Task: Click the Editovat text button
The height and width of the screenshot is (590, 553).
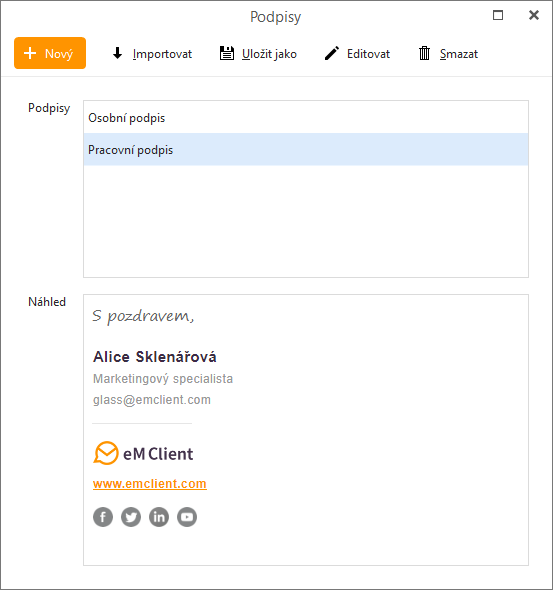Action: pyautogui.click(x=368, y=54)
